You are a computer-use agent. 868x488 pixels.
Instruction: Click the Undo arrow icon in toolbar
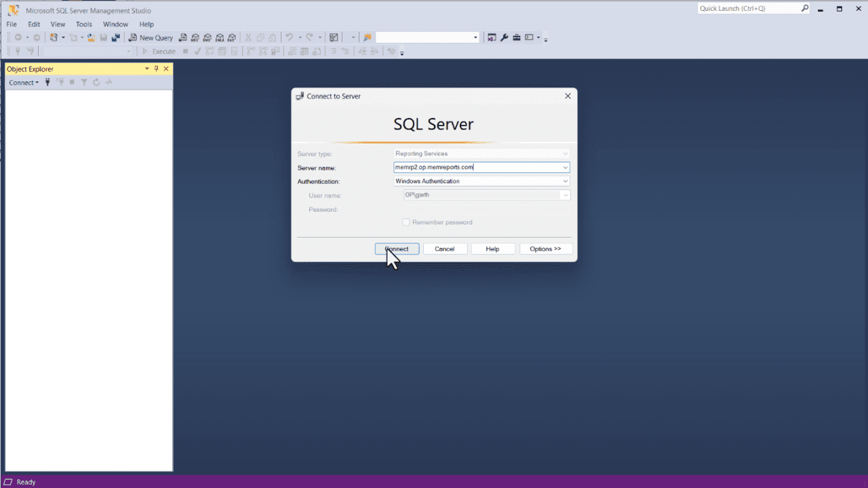tap(289, 38)
